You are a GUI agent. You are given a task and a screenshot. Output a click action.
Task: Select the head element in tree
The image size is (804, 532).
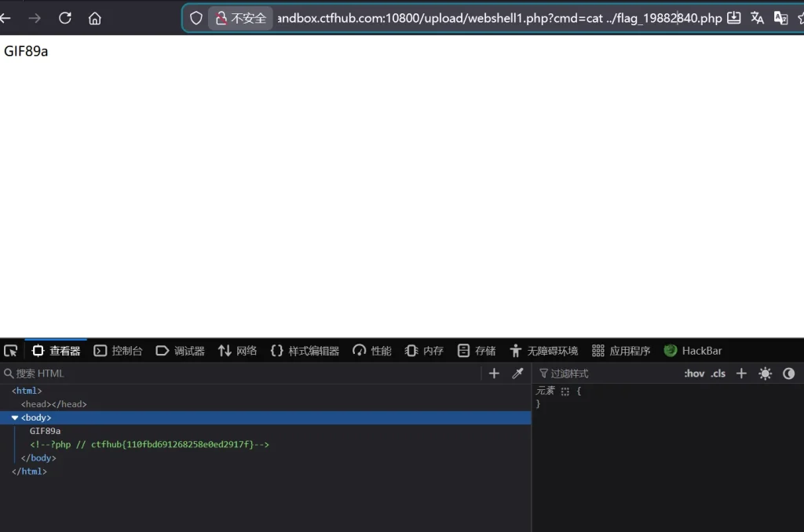(x=53, y=404)
